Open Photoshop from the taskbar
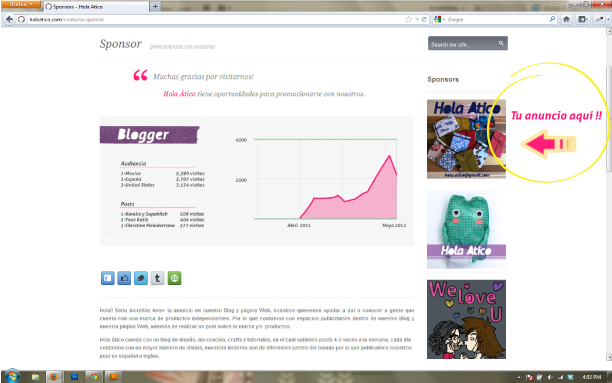 (75, 377)
